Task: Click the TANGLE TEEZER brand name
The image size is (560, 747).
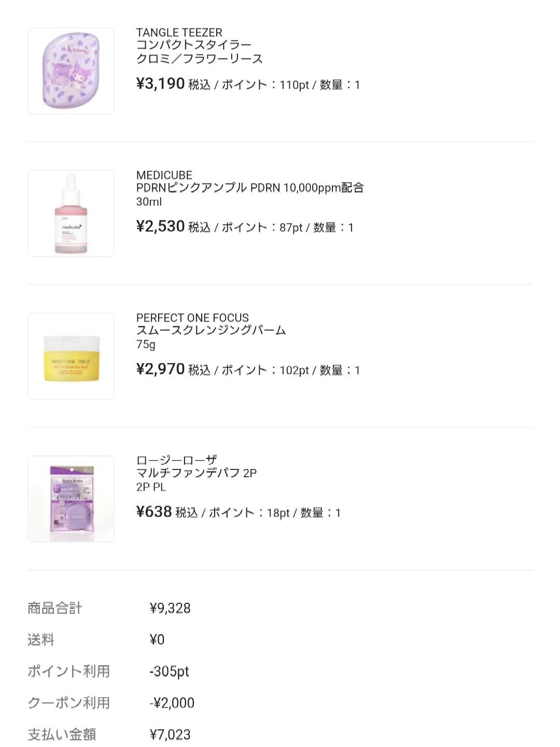Action: click(179, 32)
